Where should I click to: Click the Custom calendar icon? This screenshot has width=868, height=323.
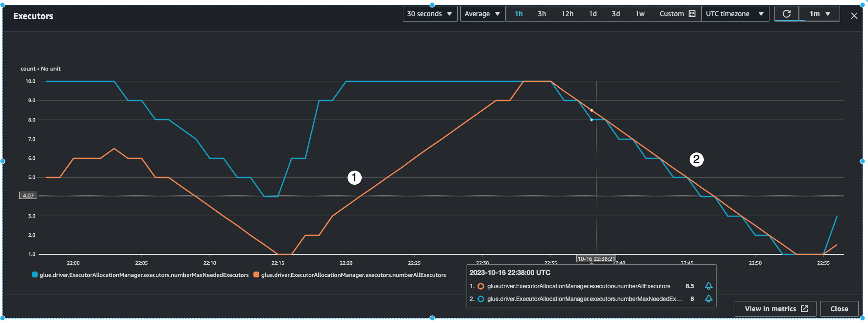pos(692,14)
